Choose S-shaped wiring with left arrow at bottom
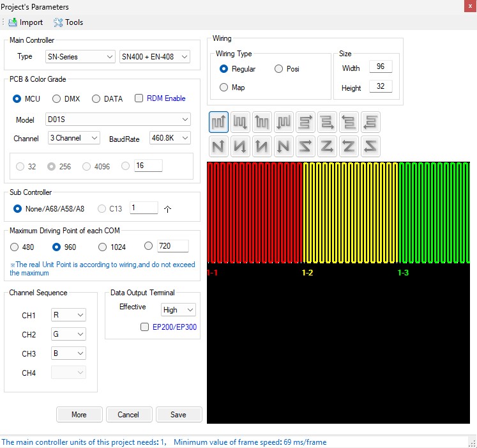 pos(370,146)
